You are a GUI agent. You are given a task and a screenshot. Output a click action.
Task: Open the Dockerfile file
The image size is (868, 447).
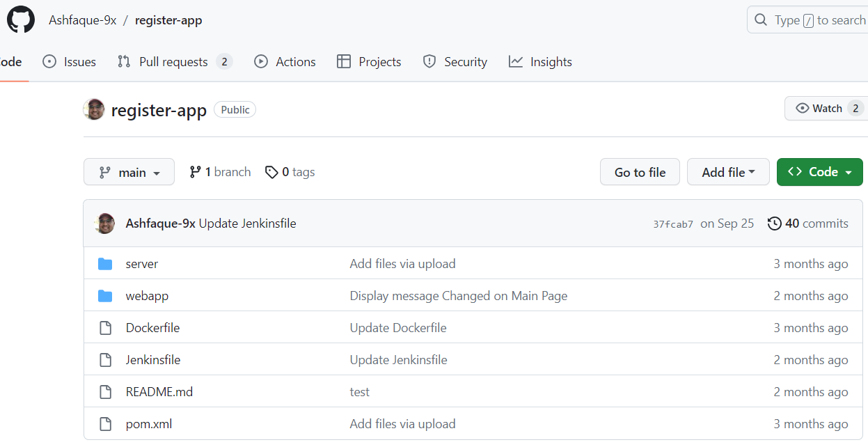(x=152, y=328)
